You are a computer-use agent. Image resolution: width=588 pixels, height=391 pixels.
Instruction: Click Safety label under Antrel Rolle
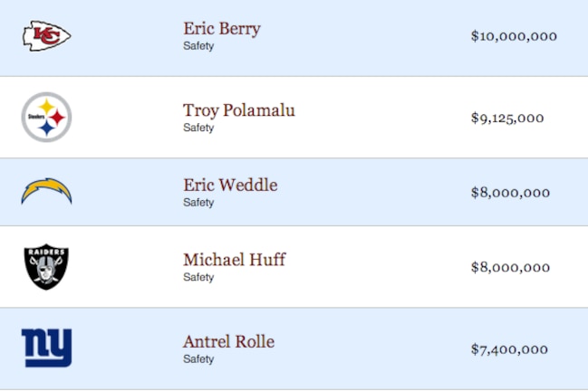[x=198, y=359]
